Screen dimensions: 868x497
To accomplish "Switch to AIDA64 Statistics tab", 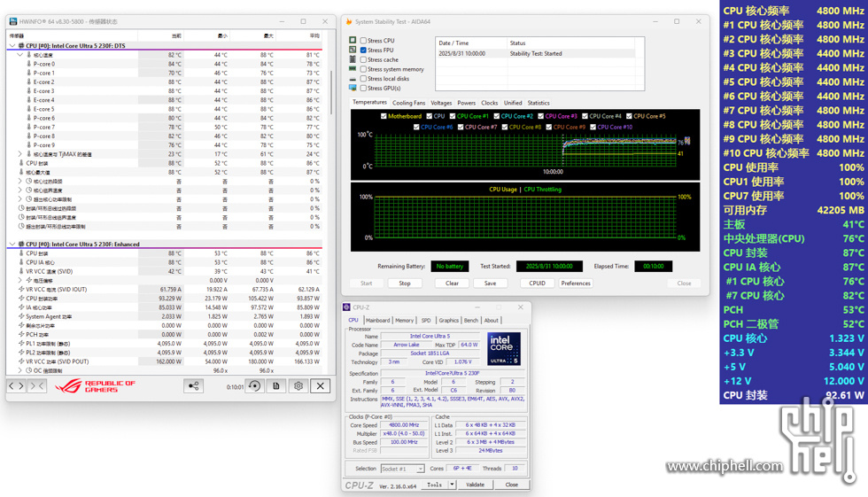I will [539, 103].
